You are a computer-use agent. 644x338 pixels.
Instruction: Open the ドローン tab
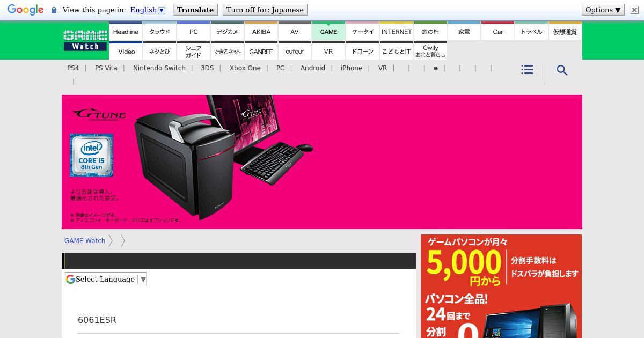click(362, 51)
